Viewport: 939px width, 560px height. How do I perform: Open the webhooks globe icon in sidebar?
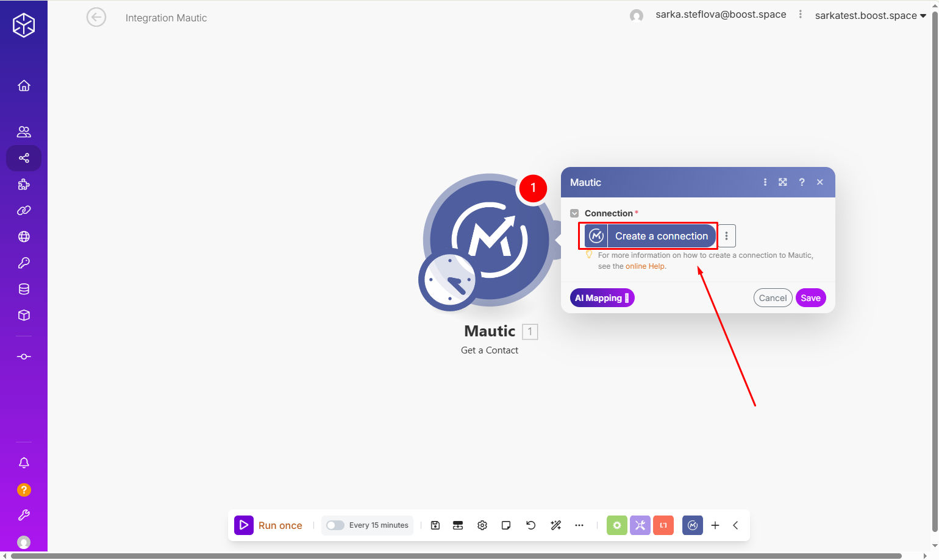pyautogui.click(x=24, y=237)
